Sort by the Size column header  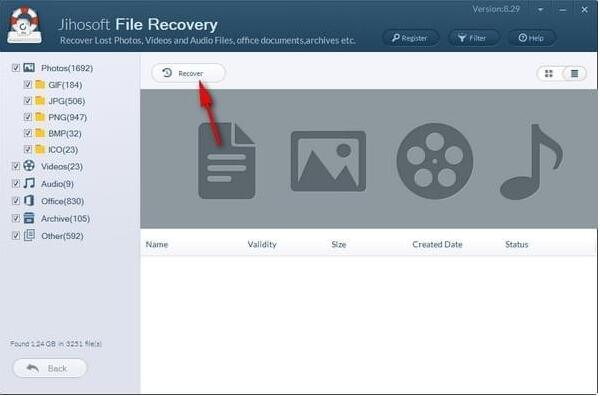pos(339,244)
